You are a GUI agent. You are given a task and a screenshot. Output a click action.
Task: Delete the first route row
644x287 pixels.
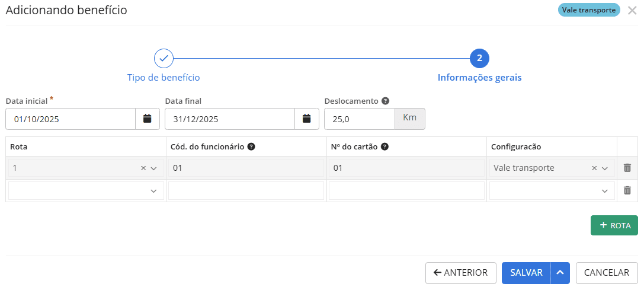point(627,168)
